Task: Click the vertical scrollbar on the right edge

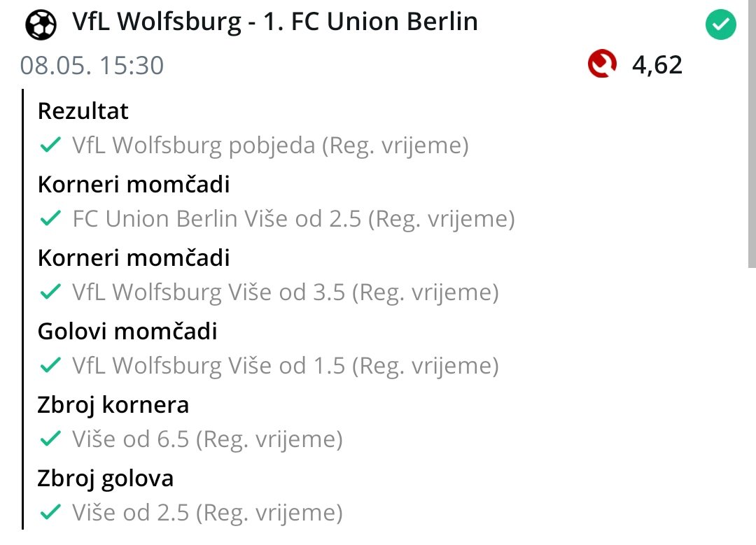Action: [752, 140]
